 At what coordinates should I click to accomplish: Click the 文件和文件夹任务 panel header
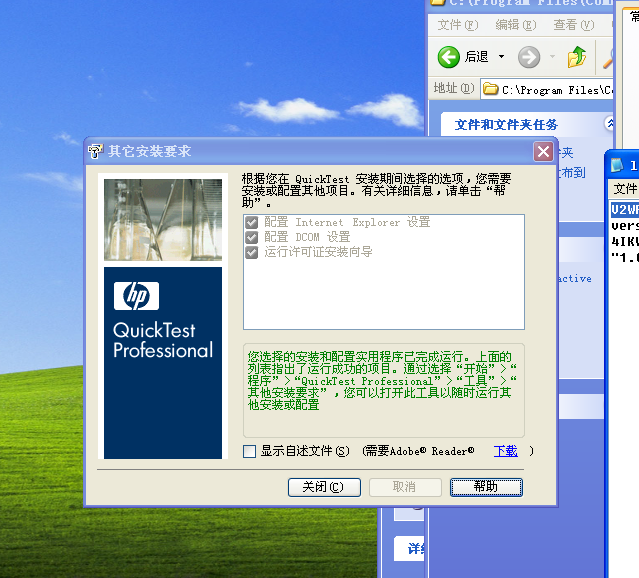tap(527, 124)
